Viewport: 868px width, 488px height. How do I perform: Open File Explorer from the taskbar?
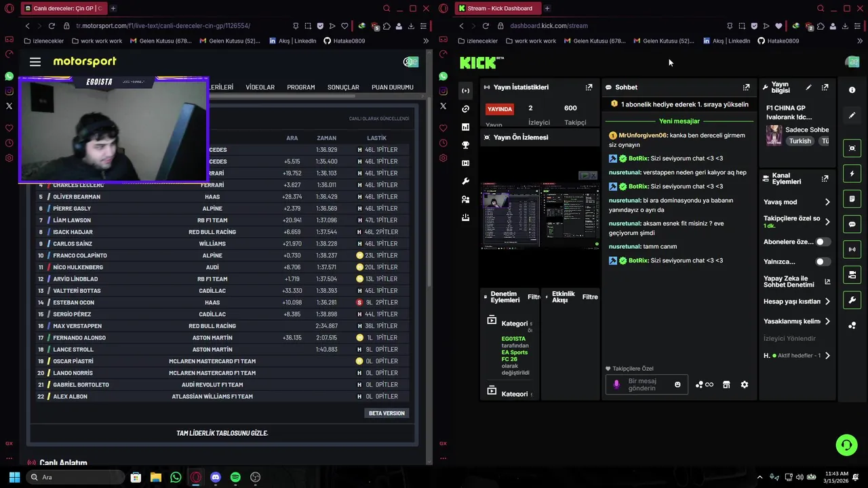point(155,477)
